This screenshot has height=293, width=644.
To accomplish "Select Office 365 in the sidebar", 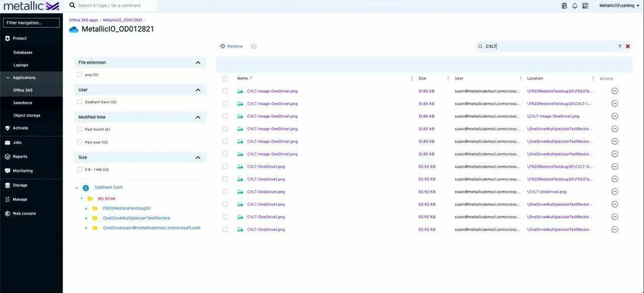I will point(23,90).
